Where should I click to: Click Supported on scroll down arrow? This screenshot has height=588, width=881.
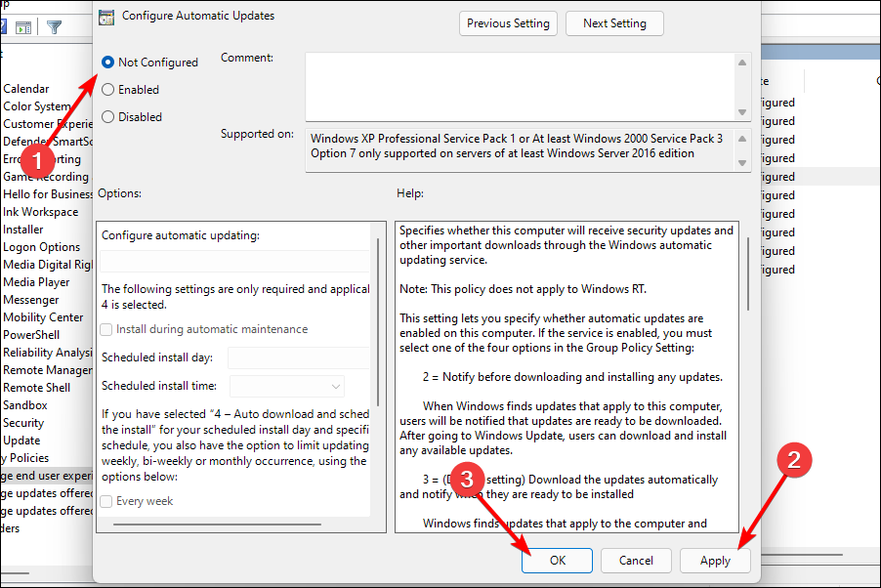[x=742, y=163]
